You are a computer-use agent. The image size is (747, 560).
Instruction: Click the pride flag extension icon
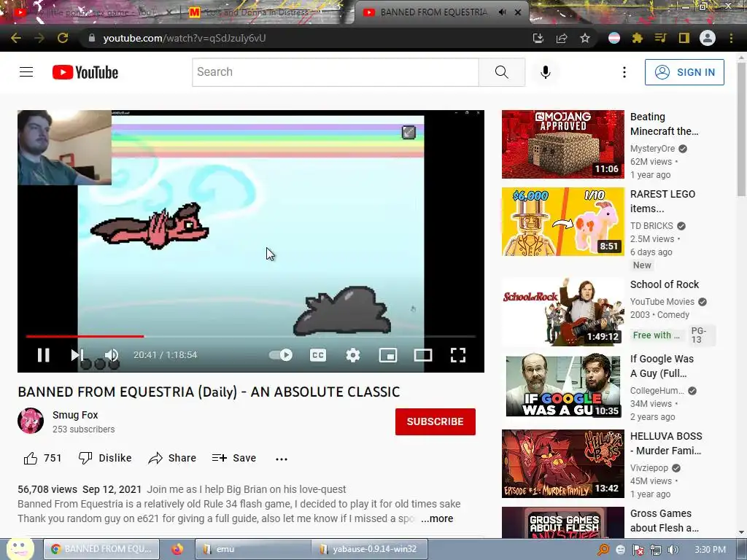coord(614,38)
